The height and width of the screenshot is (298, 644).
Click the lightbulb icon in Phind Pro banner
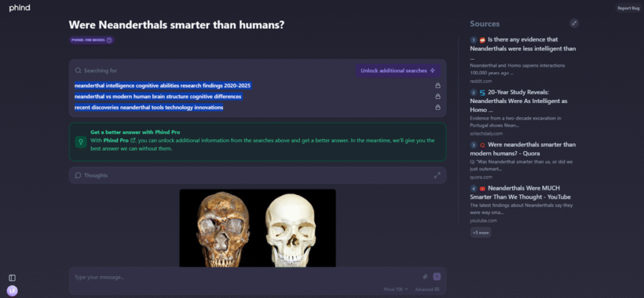80,142
